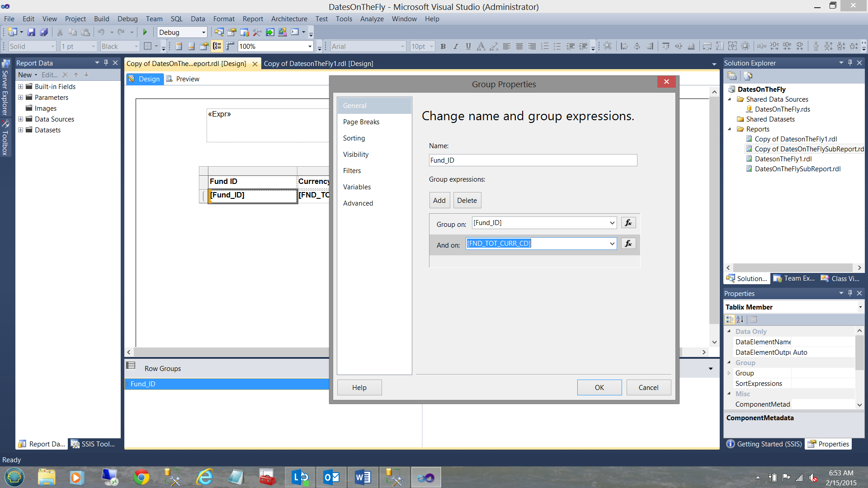Open expression editor for Fund_ID group
The width and height of the screenshot is (868, 488).
[x=628, y=223]
